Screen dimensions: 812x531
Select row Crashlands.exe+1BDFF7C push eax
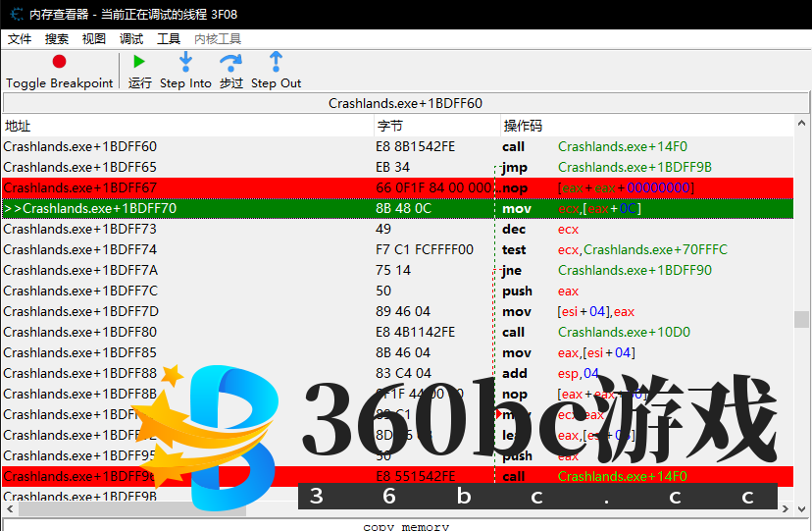[x=398, y=292]
